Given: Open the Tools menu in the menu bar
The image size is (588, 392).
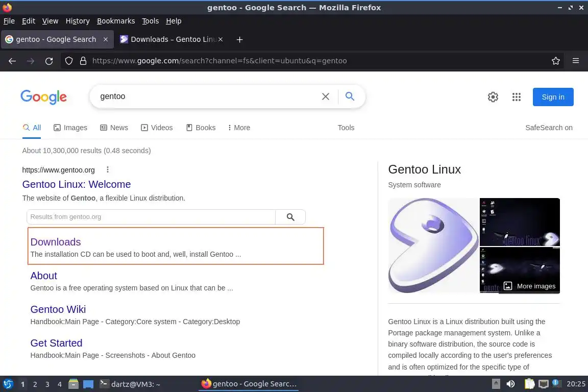Looking at the screenshot, I should (151, 21).
